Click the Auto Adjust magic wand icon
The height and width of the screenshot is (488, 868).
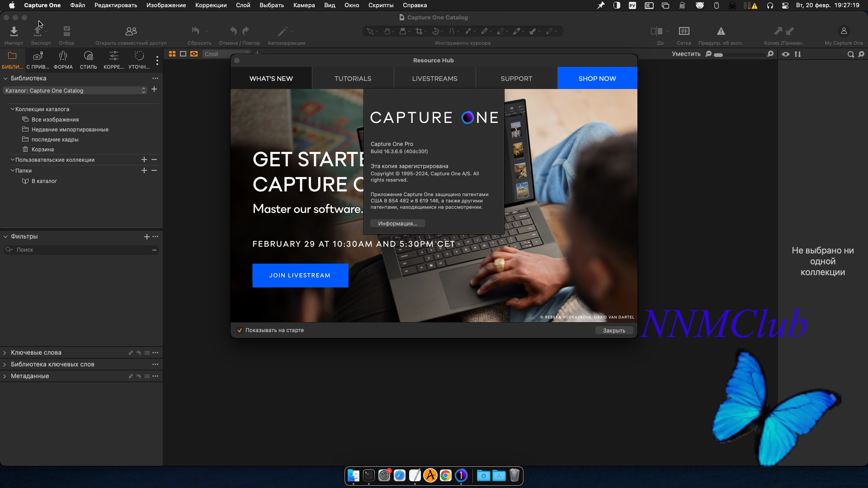pyautogui.click(x=283, y=31)
